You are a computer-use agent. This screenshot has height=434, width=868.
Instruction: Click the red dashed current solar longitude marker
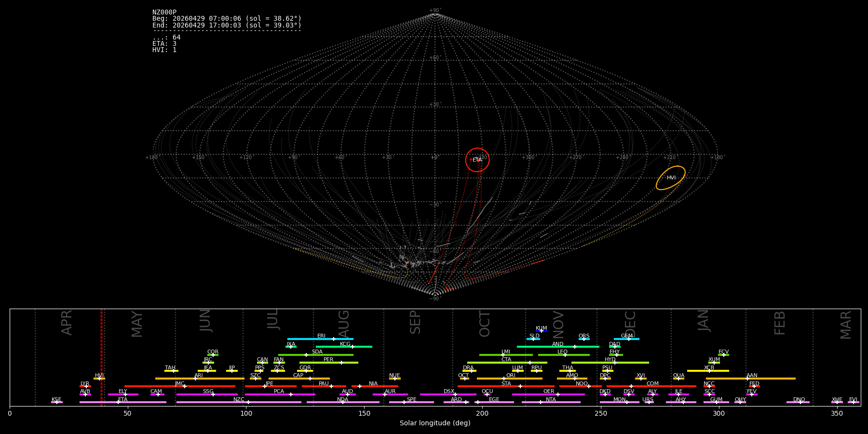point(101,357)
